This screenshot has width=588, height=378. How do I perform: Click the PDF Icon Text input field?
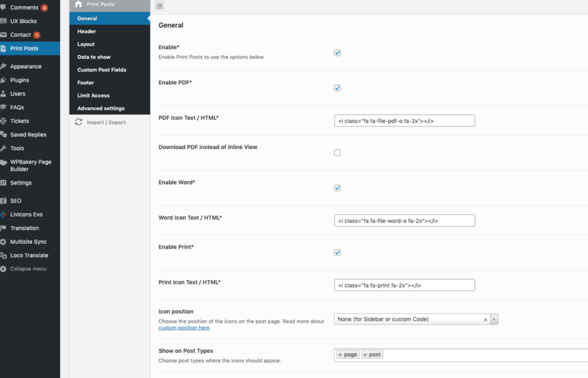coord(404,120)
